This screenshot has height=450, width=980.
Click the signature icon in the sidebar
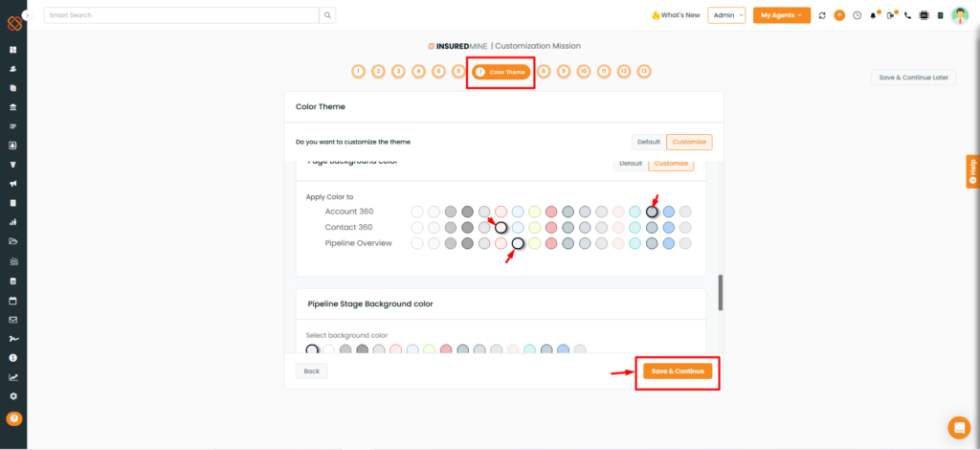pyautogui.click(x=13, y=339)
